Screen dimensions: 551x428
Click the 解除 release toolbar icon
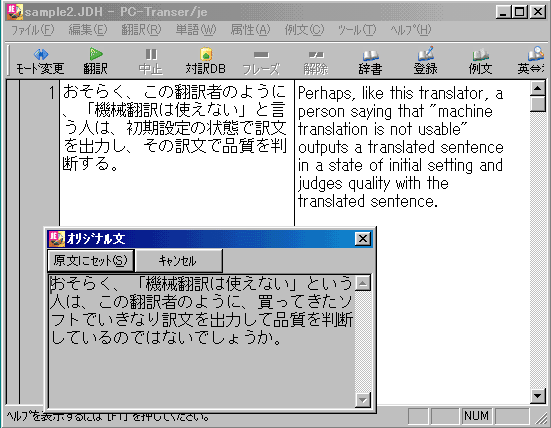coord(316,61)
